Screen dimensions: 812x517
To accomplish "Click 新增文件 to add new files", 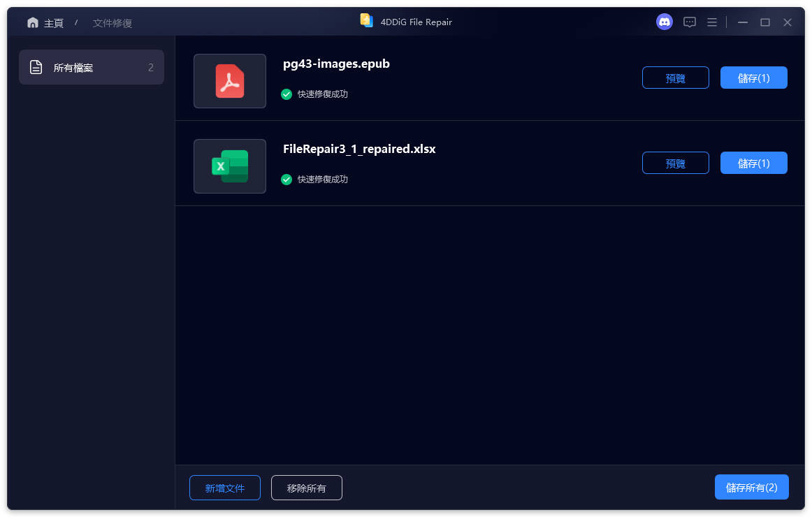I will (224, 488).
